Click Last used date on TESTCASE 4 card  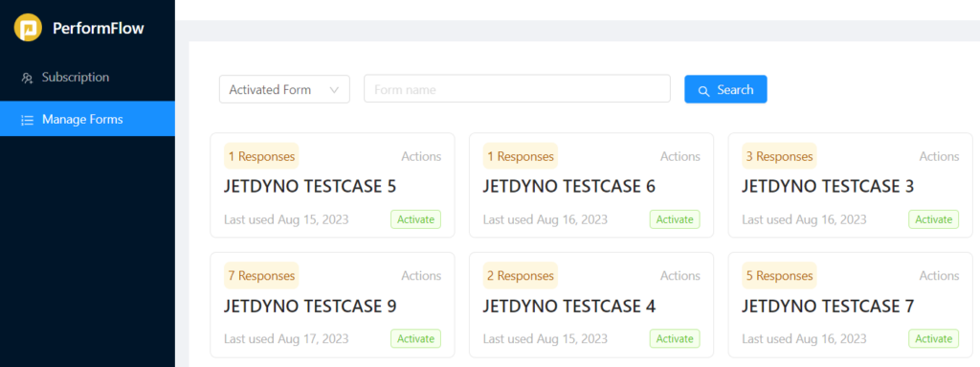tap(545, 339)
